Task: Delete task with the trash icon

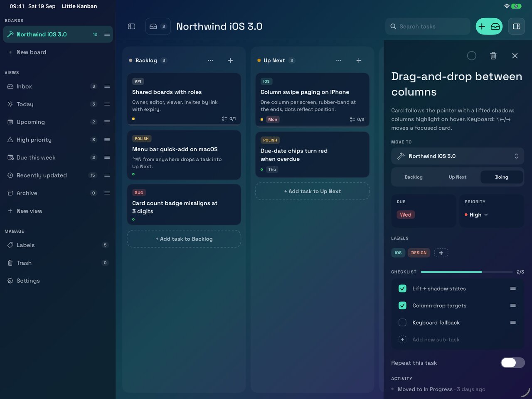Action: tap(493, 56)
